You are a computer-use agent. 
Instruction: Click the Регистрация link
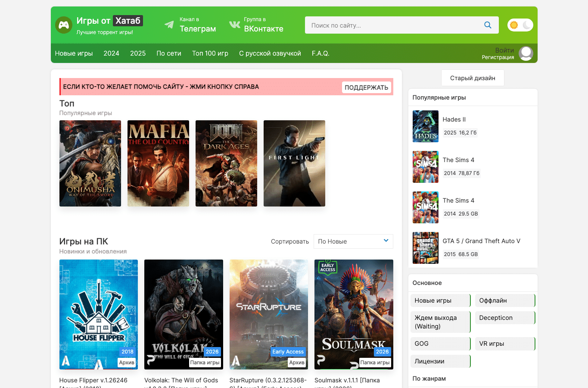click(498, 57)
